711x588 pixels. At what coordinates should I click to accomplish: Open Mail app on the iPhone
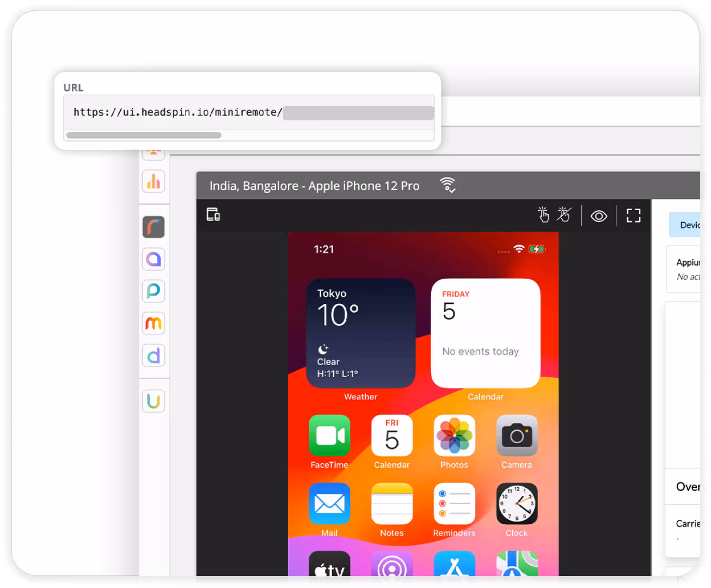(x=329, y=504)
